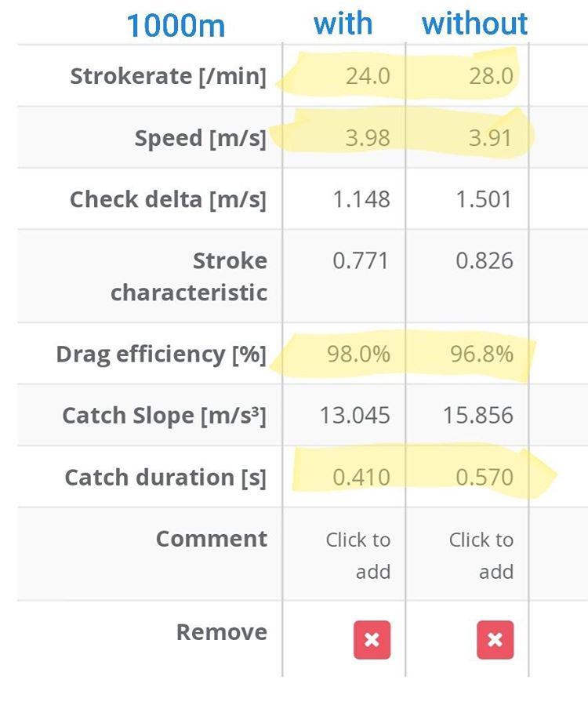
Task: Click the Strokerate value 24.0
Action: [x=368, y=76]
